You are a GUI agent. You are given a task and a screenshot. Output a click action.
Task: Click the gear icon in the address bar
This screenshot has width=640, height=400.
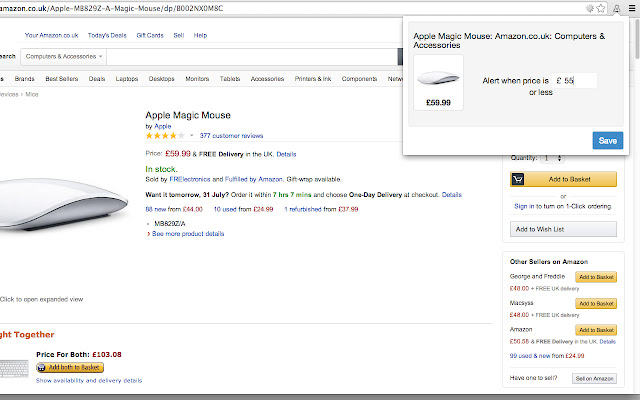[x=592, y=8]
